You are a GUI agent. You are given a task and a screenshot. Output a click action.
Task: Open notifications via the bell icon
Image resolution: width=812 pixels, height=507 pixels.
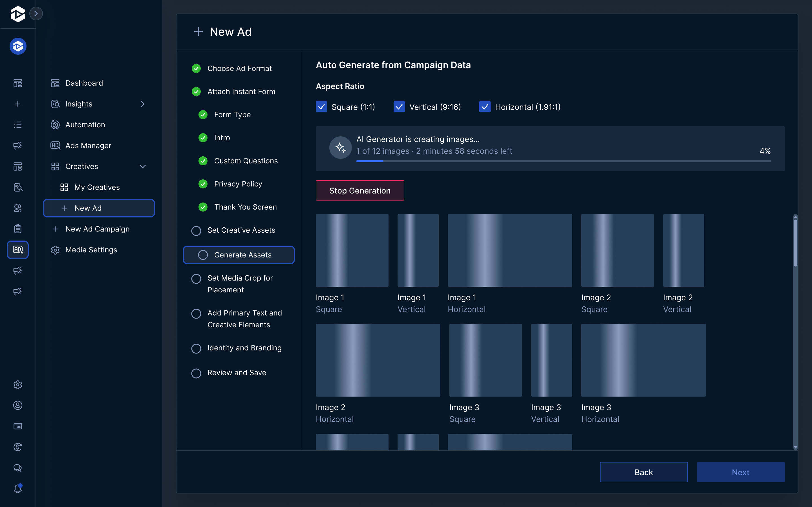pyautogui.click(x=17, y=488)
